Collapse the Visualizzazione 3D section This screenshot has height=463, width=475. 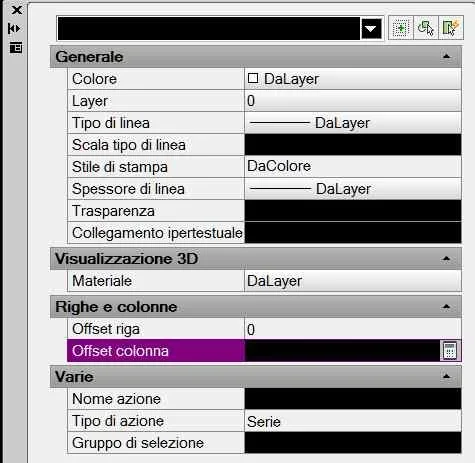pyautogui.click(x=446, y=259)
